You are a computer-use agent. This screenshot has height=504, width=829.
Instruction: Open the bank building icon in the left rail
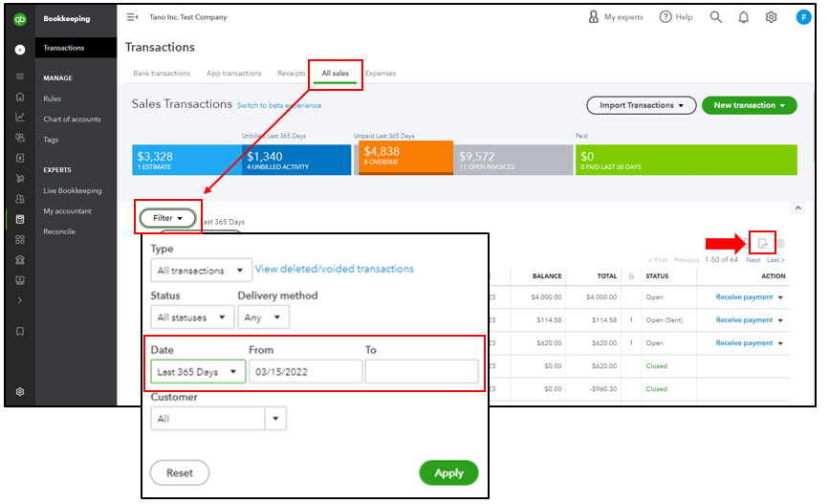[x=20, y=260]
